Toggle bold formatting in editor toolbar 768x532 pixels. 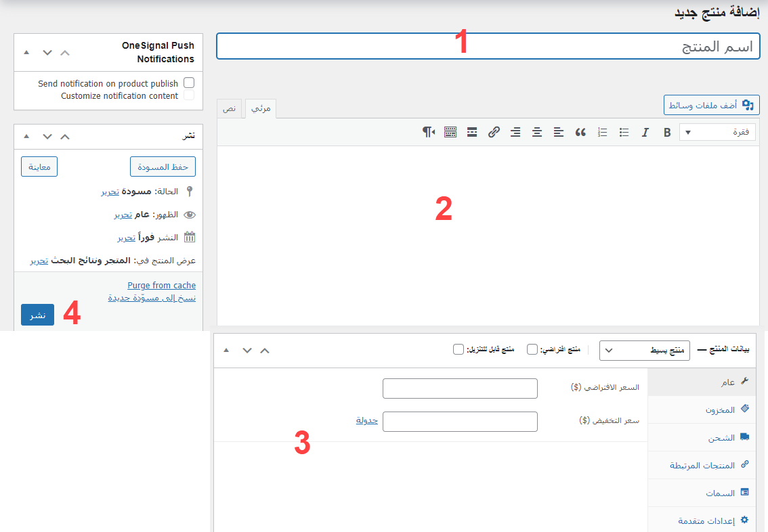(x=666, y=132)
